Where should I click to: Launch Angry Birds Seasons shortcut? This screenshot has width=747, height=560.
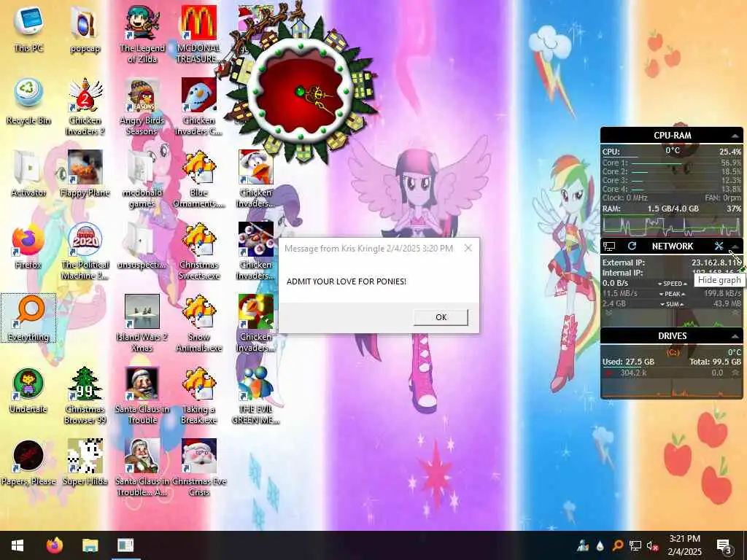142,106
